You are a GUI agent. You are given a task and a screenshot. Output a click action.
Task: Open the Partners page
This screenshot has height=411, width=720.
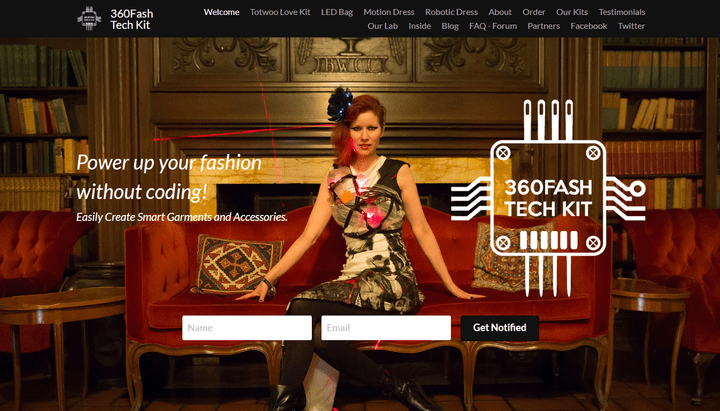point(544,26)
